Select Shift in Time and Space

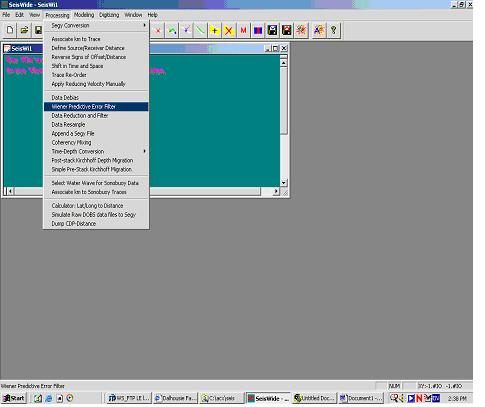tap(96, 66)
